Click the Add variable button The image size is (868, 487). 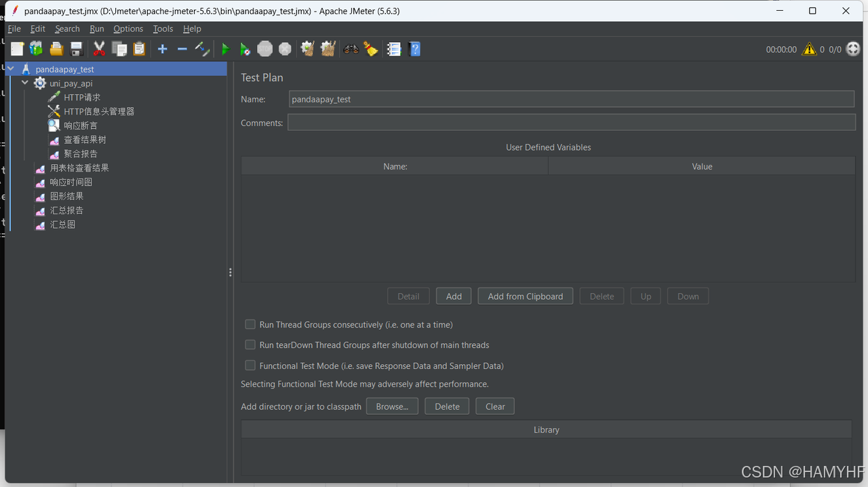point(454,296)
